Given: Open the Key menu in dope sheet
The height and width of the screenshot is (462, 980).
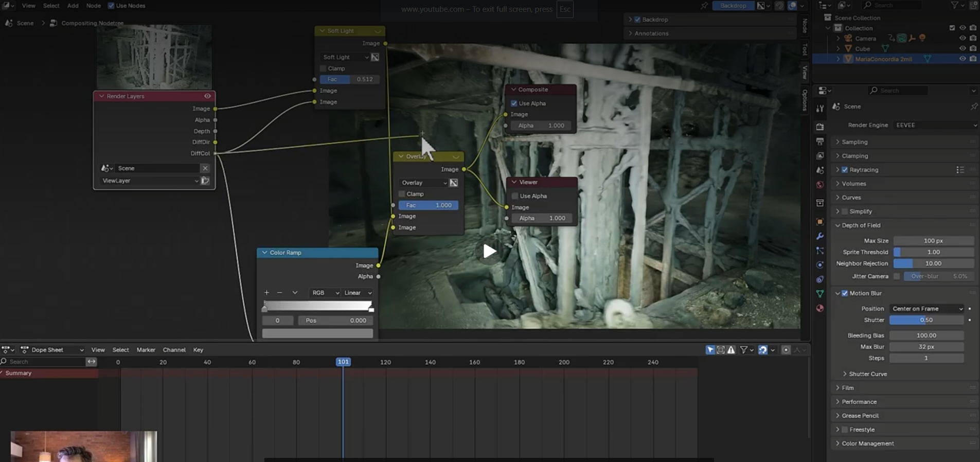Looking at the screenshot, I should [x=198, y=350].
